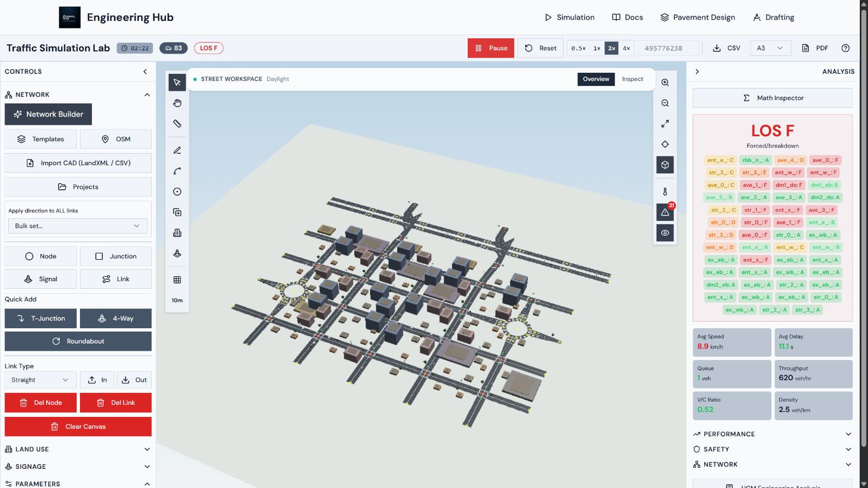Open the Drafting menu item
Screen dimensions: 868x488
tap(773, 18)
